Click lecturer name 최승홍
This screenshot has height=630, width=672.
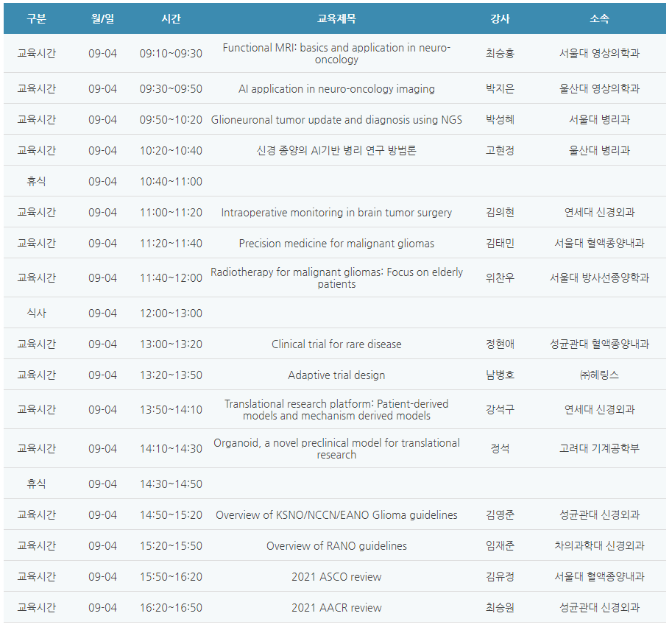[x=500, y=54]
